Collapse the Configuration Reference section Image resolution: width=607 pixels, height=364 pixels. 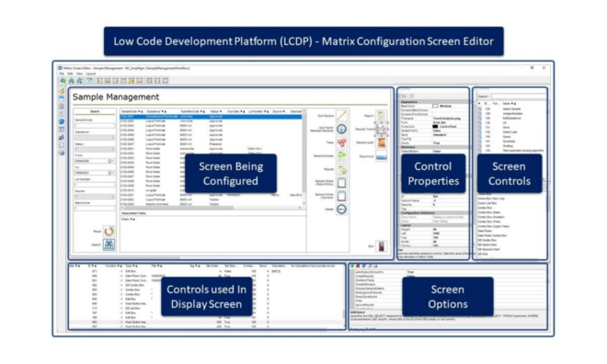click(x=433, y=212)
